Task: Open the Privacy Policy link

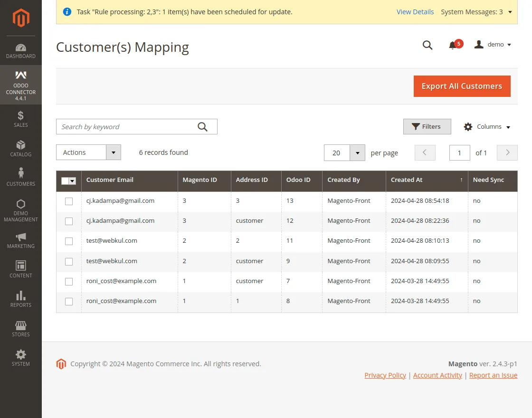Action: click(385, 375)
